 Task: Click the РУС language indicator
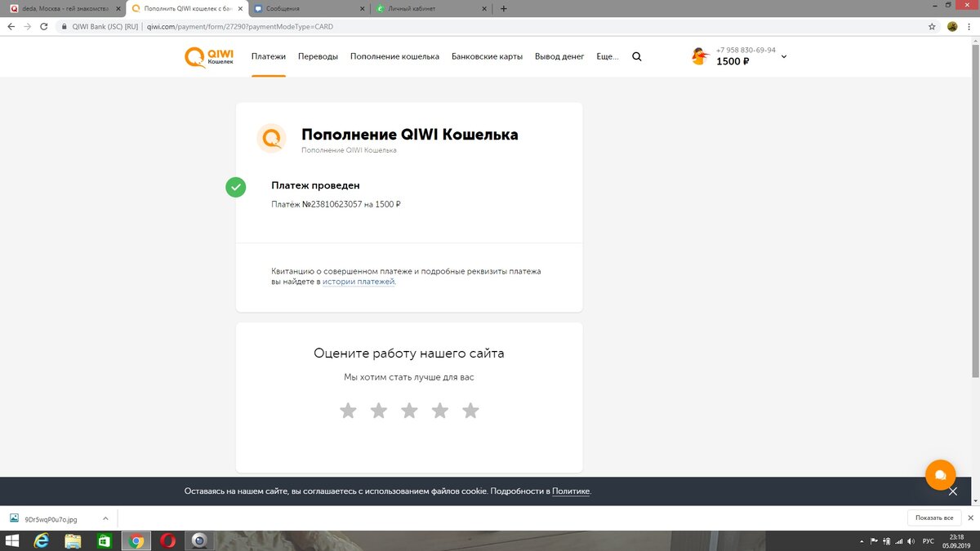pyautogui.click(x=929, y=541)
